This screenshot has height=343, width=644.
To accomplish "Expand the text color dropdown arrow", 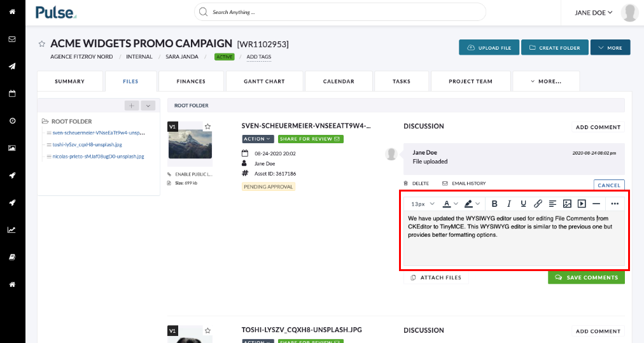I will click(x=456, y=204).
